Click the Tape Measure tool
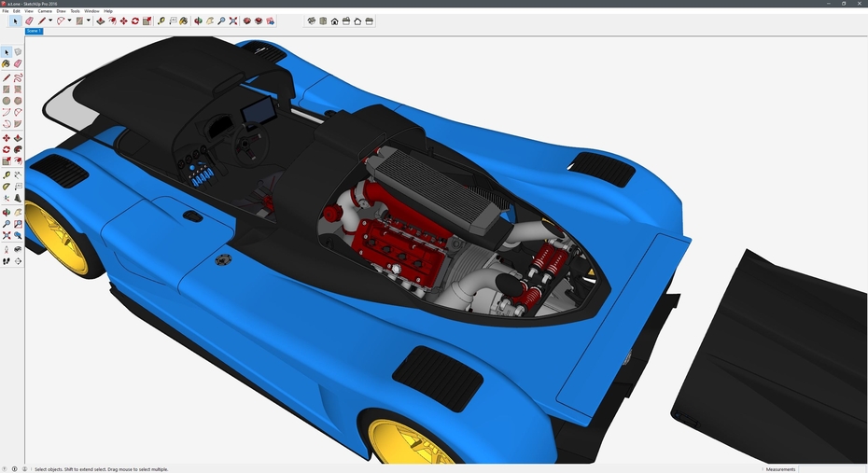Image resolution: width=868 pixels, height=473 pixels. [161, 21]
